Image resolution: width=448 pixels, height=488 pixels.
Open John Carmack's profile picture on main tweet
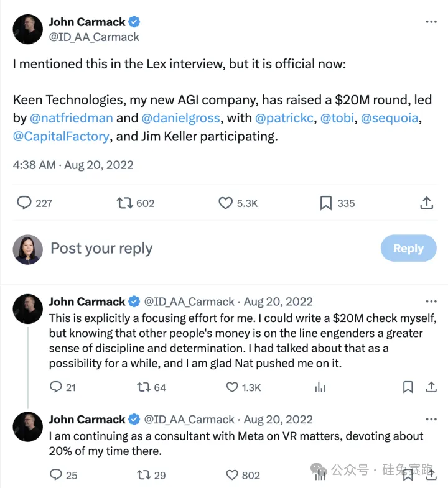click(x=28, y=29)
